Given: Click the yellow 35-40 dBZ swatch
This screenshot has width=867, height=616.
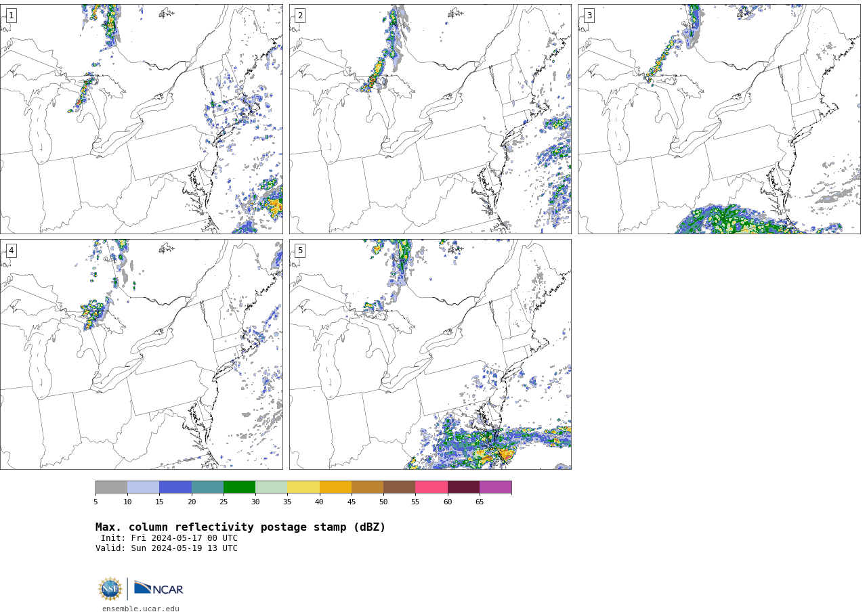Looking at the screenshot, I should click(x=303, y=487).
